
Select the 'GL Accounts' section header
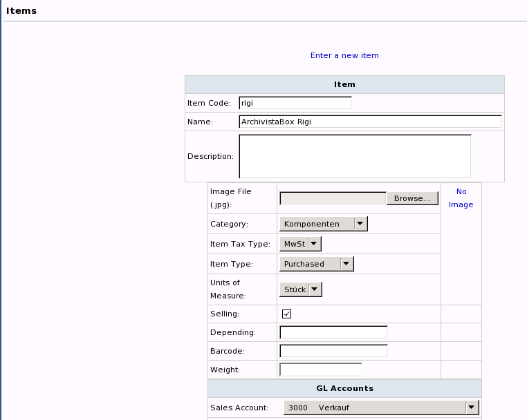click(345, 388)
